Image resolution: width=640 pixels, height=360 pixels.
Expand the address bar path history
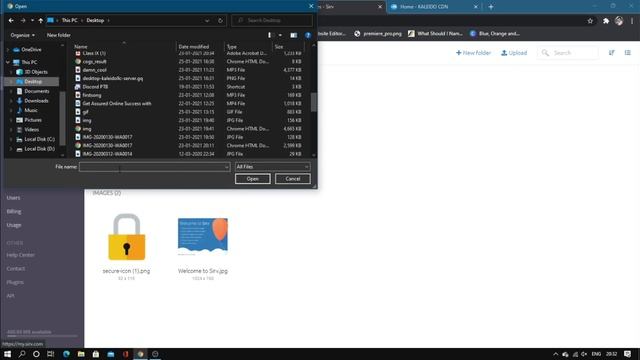click(x=207, y=20)
